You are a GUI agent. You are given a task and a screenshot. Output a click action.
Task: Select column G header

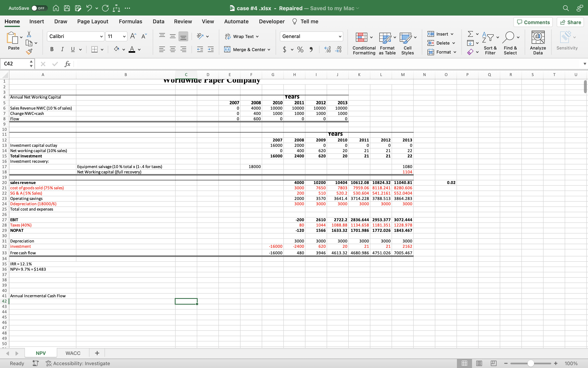273,75
